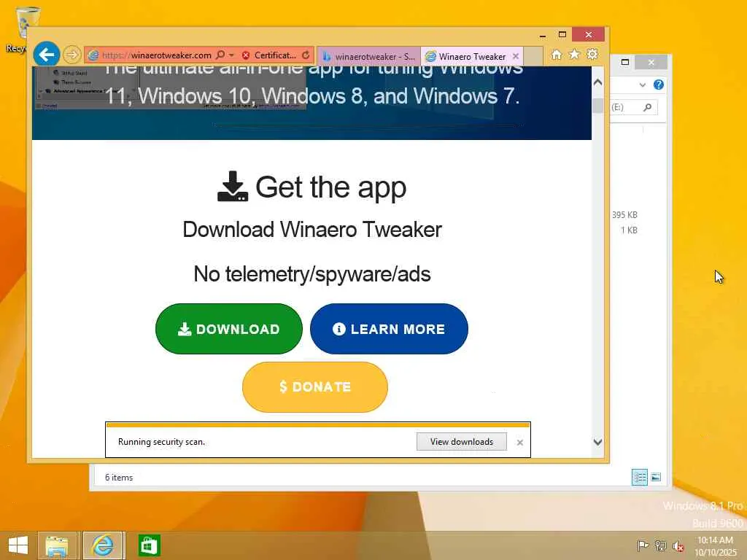The height and width of the screenshot is (560, 747).
Task: Go back with the IE back arrow
Action: click(46, 55)
